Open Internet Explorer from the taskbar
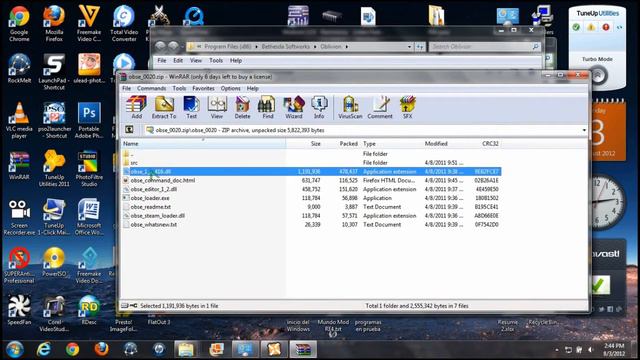 [44, 349]
